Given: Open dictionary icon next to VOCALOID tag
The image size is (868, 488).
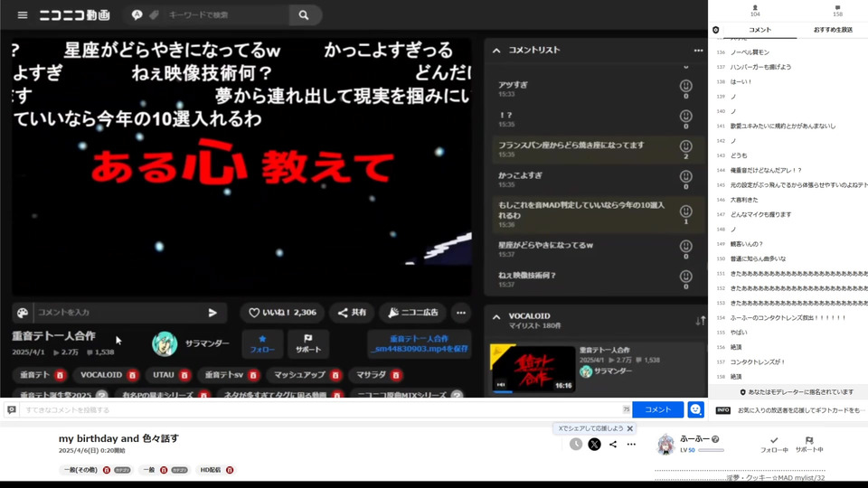Looking at the screenshot, I should (x=132, y=375).
